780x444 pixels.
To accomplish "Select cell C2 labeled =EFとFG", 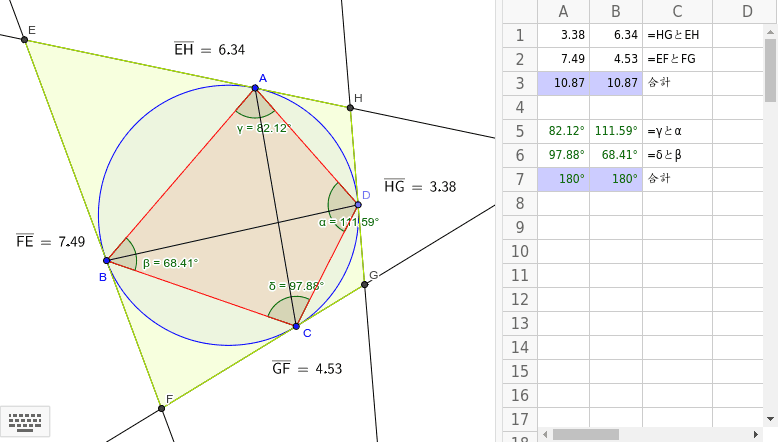I will pyautogui.click(x=678, y=59).
